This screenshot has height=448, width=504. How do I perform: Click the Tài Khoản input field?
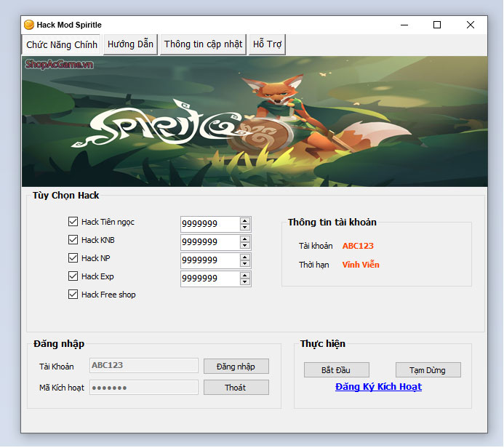pos(144,366)
